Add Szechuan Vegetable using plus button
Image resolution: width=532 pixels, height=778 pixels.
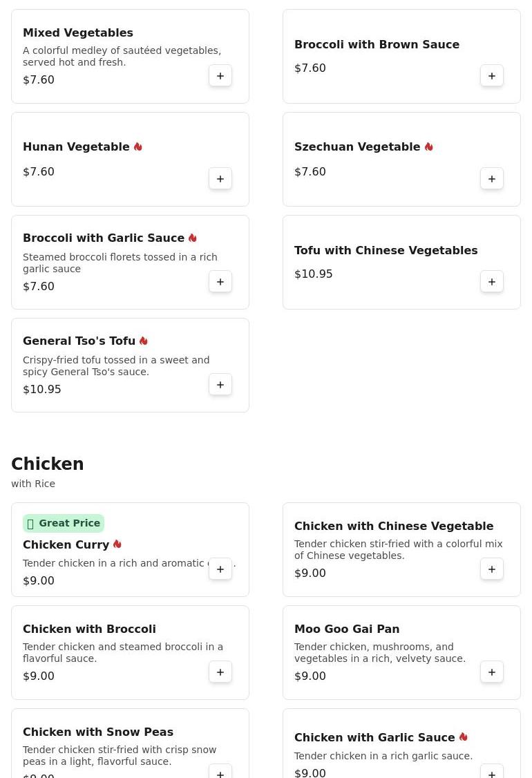point(492,179)
